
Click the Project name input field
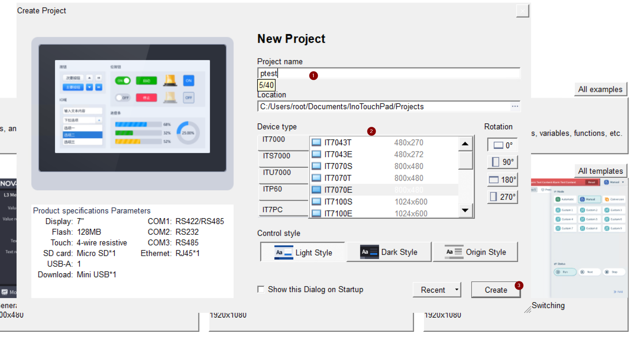pos(388,73)
